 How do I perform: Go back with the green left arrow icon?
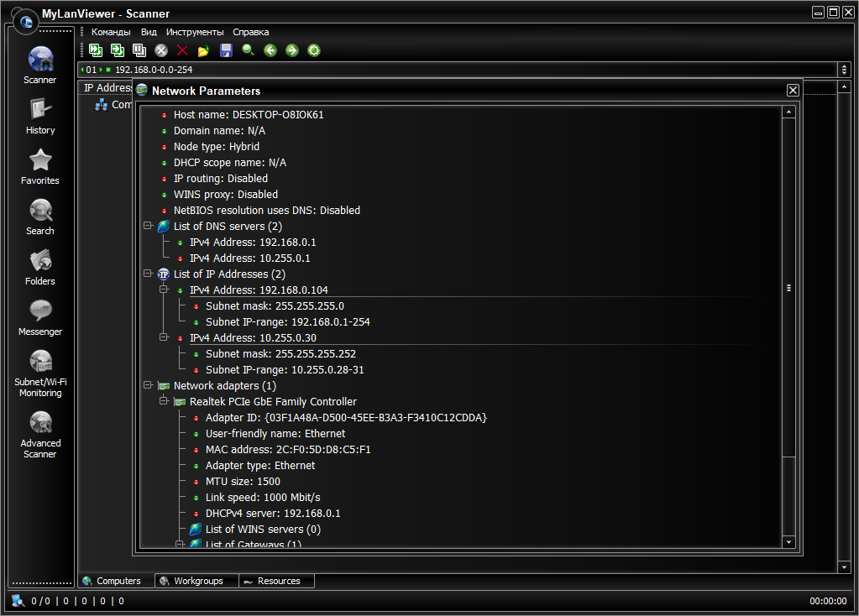[x=270, y=50]
